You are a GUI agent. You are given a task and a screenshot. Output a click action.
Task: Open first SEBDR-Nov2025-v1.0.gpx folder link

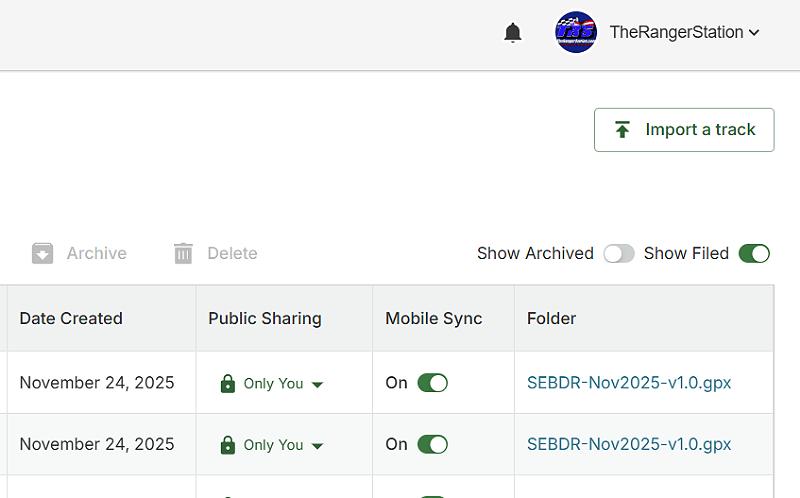coord(629,383)
